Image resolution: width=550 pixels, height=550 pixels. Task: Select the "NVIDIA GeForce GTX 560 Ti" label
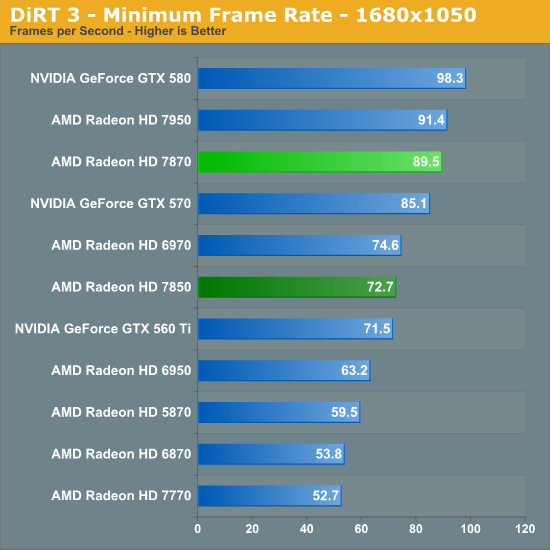click(x=103, y=329)
